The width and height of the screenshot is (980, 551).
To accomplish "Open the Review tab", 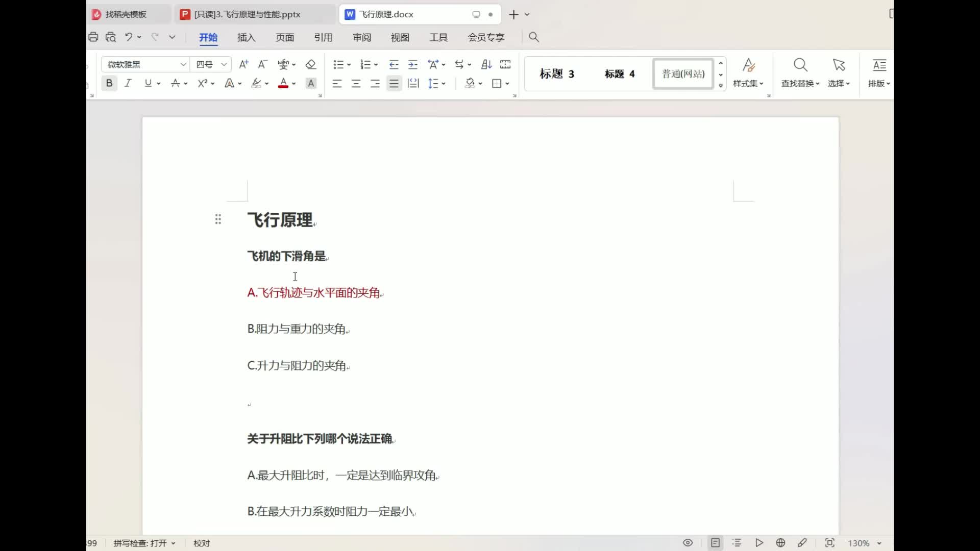I will tap(362, 37).
